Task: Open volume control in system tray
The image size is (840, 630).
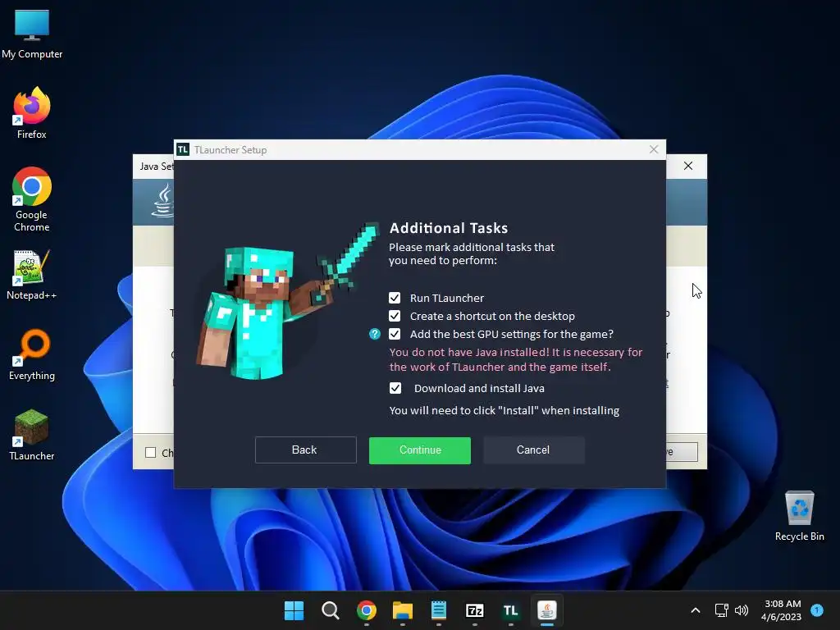Action: point(742,610)
